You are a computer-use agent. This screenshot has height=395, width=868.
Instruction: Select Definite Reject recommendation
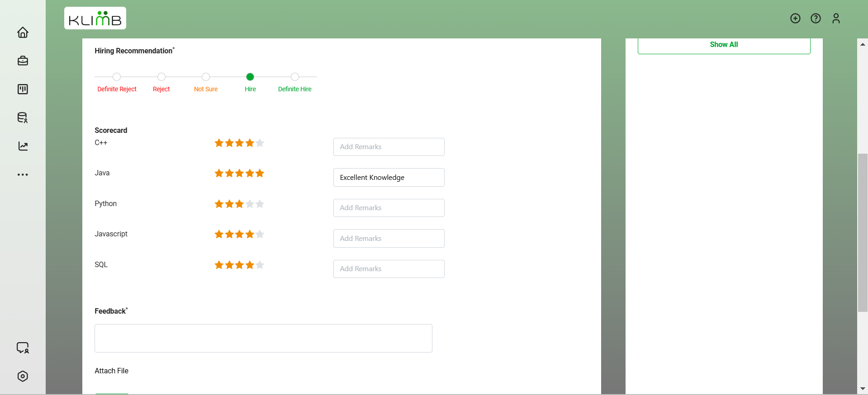click(117, 77)
